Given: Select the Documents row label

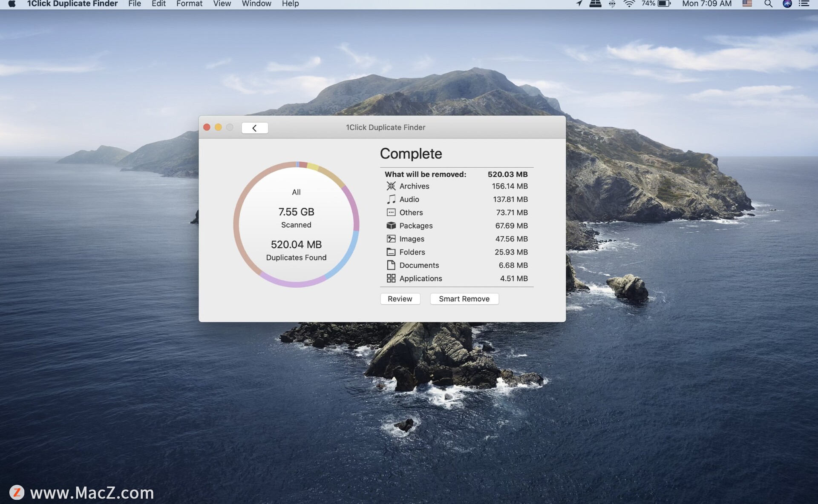Looking at the screenshot, I should pyautogui.click(x=419, y=265).
